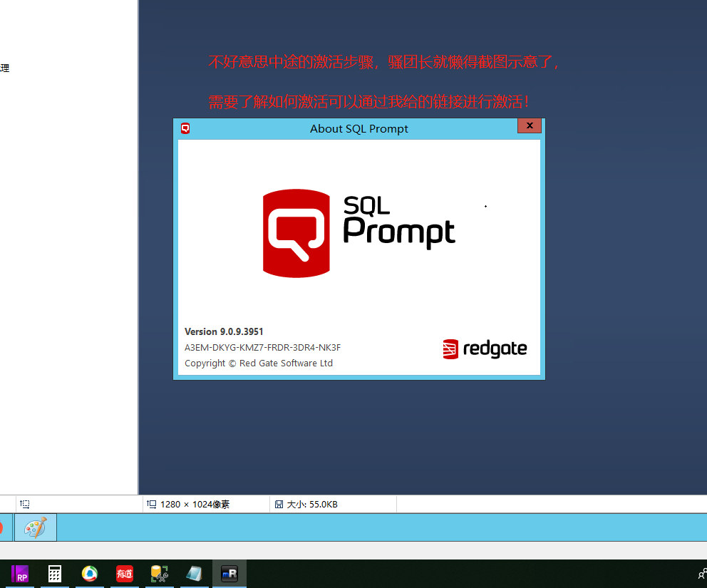The width and height of the screenshot is (707, 588).
Task: Open the notepad-like taskbar icon
Action: click(195, 574)
